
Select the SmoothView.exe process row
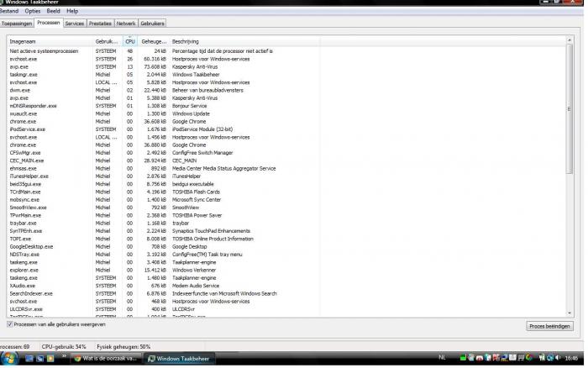tap(163, 208)
